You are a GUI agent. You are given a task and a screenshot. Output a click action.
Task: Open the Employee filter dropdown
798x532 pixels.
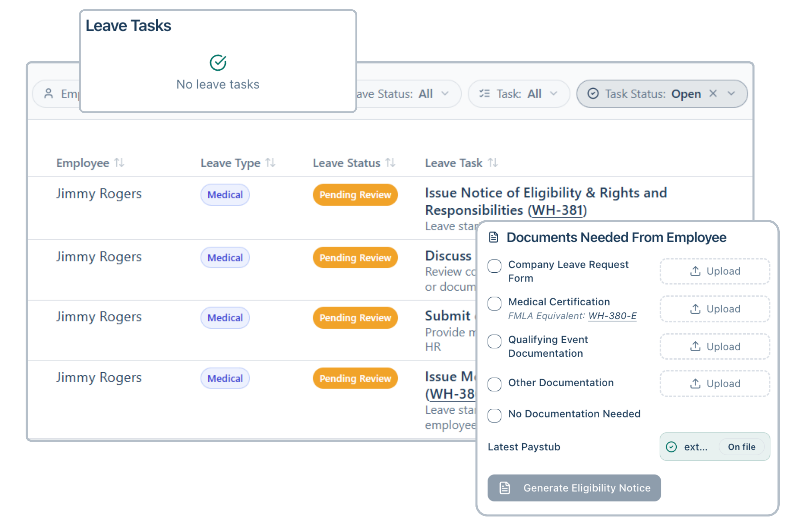click(x=56, y=94)
